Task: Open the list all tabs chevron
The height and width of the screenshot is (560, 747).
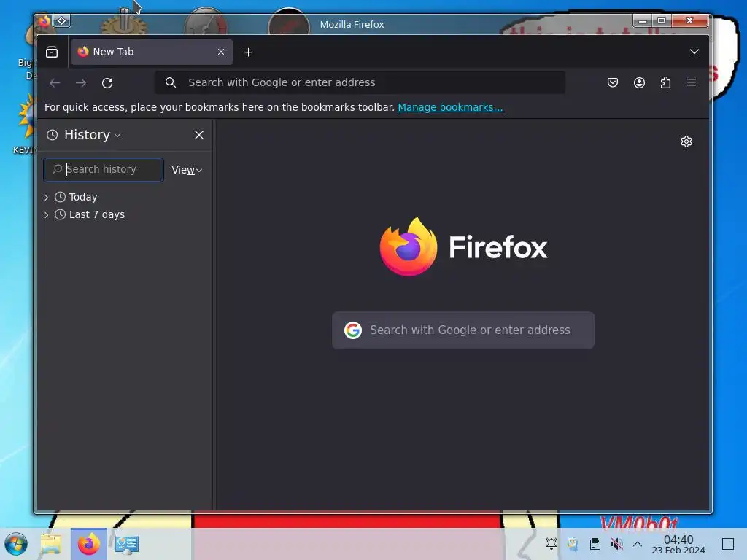Action: [694, 52]
